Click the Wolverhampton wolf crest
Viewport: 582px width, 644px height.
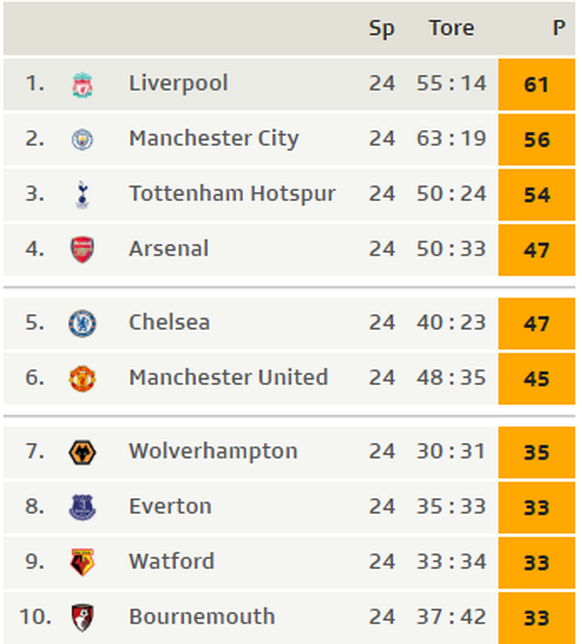tap(82, 452)
